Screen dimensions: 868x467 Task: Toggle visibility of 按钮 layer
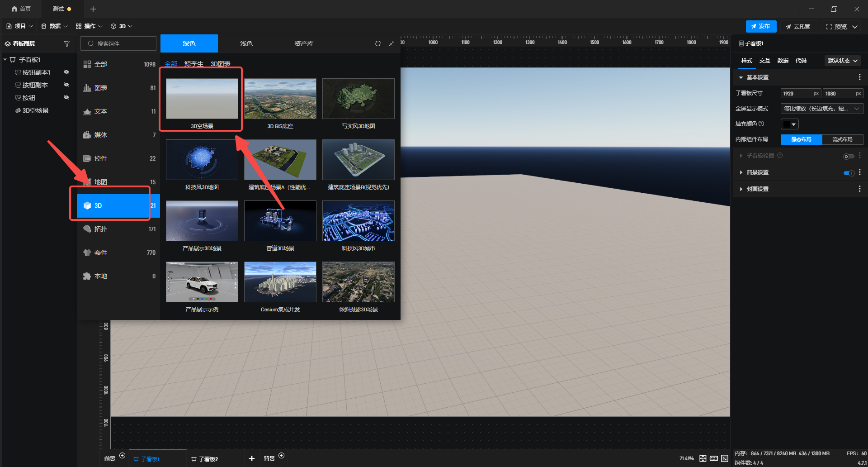66,98
